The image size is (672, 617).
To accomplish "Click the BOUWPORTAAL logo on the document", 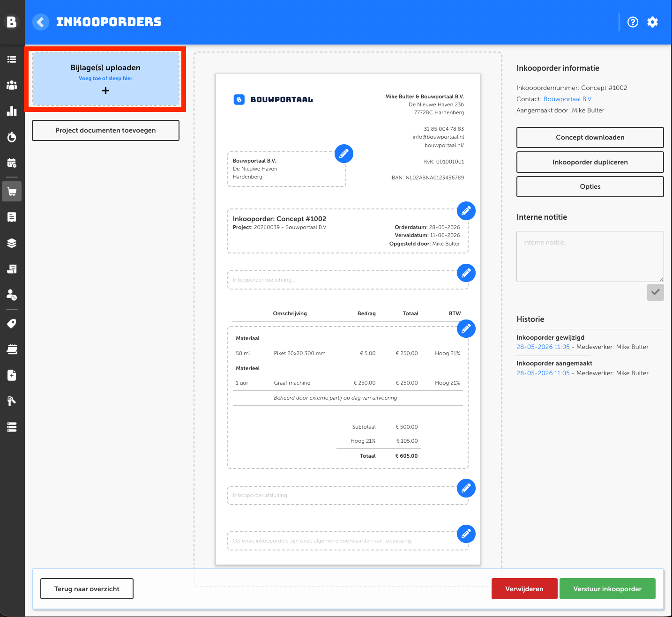I will coord(273,99).
